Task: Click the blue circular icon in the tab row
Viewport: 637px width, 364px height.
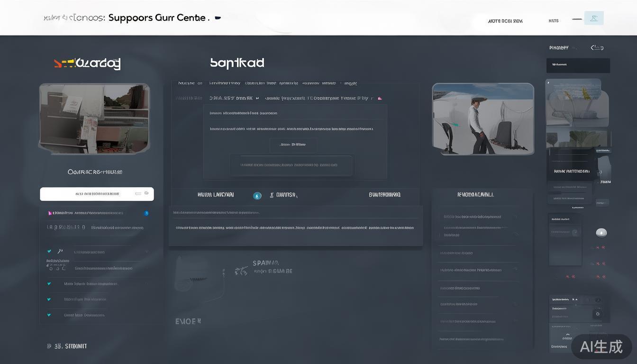Action: tap(257, 195)
